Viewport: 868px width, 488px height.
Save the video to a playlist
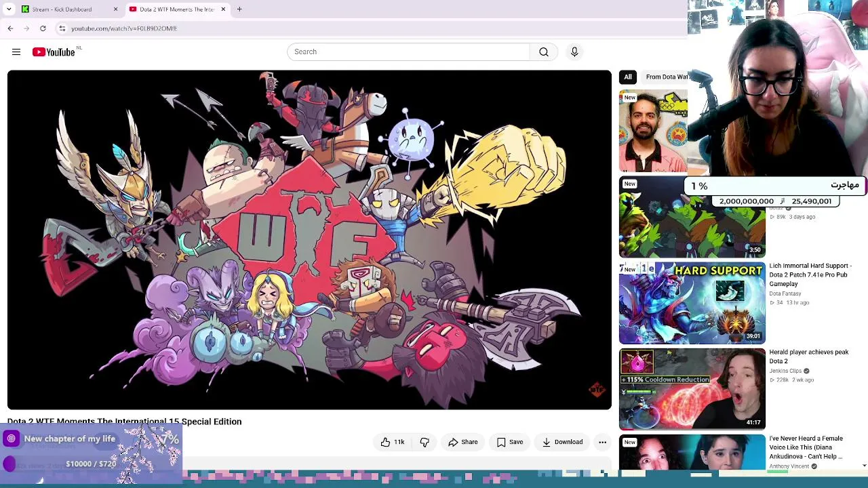tap(510, 442)
